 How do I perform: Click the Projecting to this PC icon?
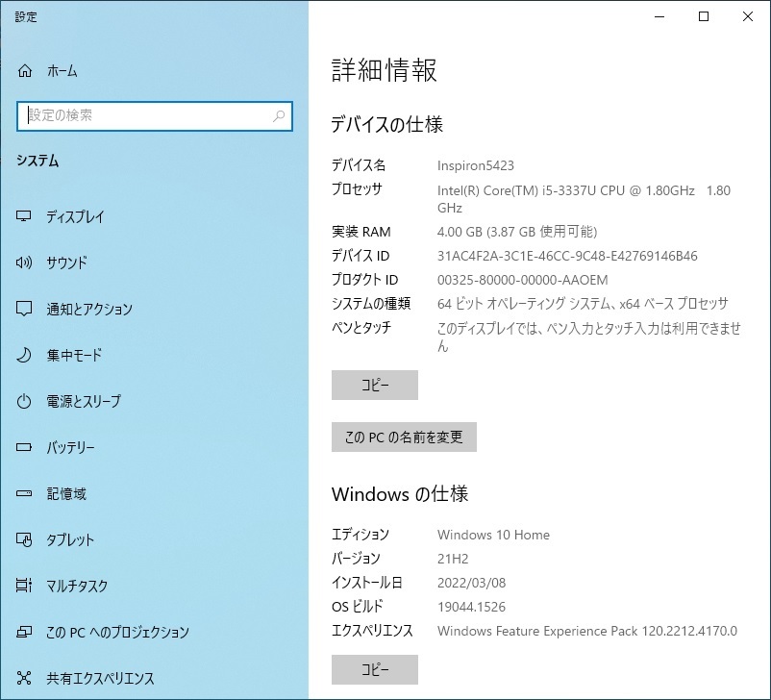[24, 632]
